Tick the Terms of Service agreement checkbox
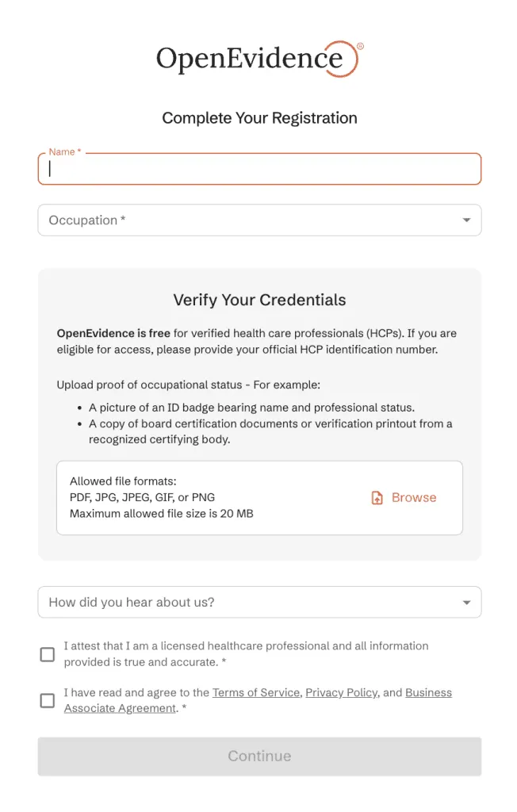The height and width of the screenshot is (812, 517). (x=48, y=700)
